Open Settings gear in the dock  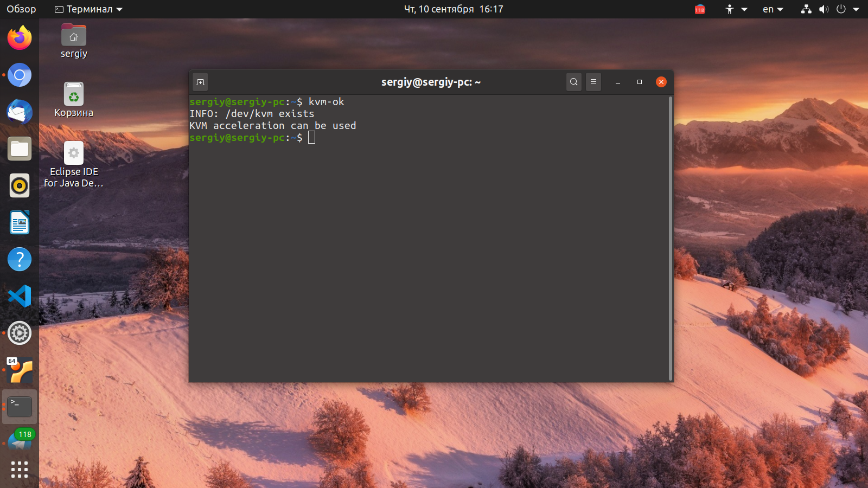pyautogui.click(x=20, y=333)
